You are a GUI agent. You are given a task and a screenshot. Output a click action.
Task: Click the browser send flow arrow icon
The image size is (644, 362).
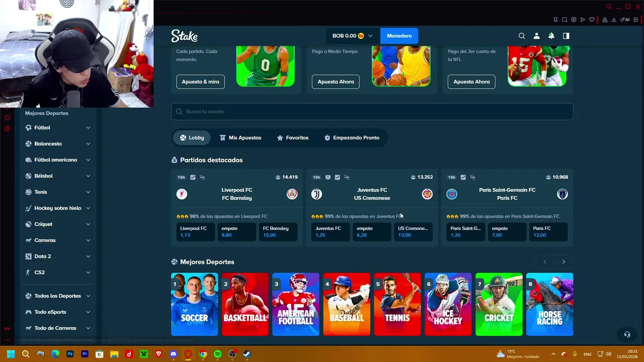[x=583, y=20]
